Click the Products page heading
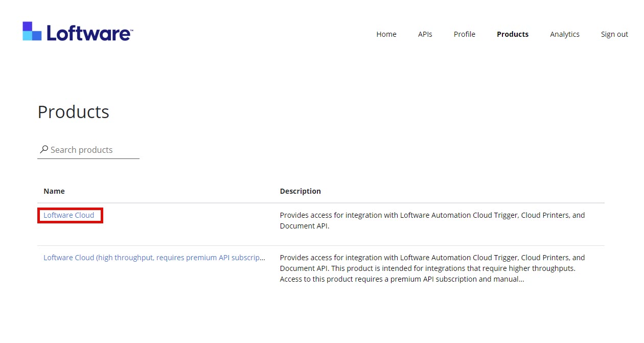 (74, 112)
